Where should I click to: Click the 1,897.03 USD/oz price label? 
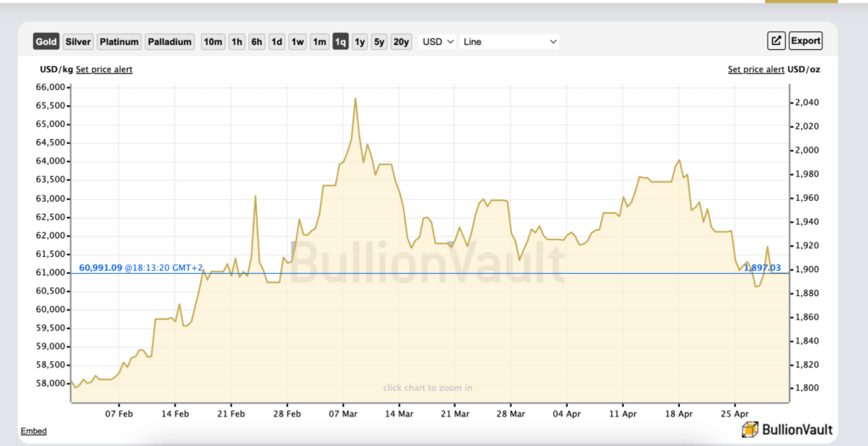pos(762,268)
